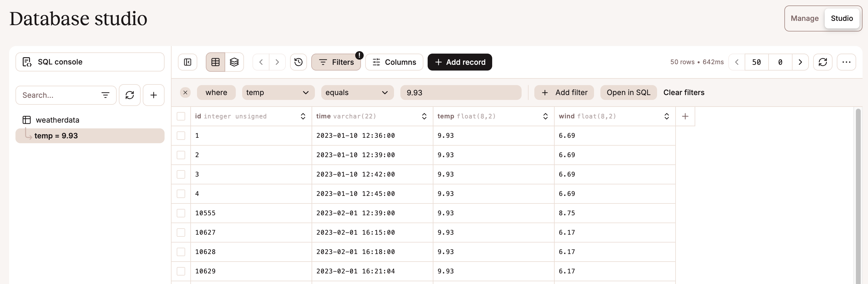Screen dimensions: 868x284
Task: Check the select-all rows checkbox
Action: [181, 116]
